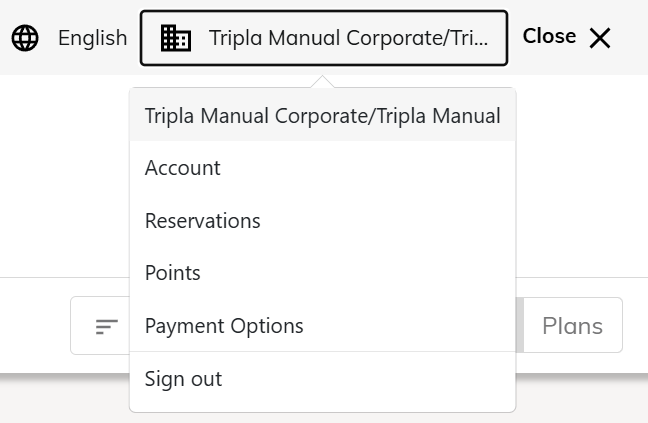648x423 pixels.
Task: Click the sort lines icon
Action: [107, 326]
